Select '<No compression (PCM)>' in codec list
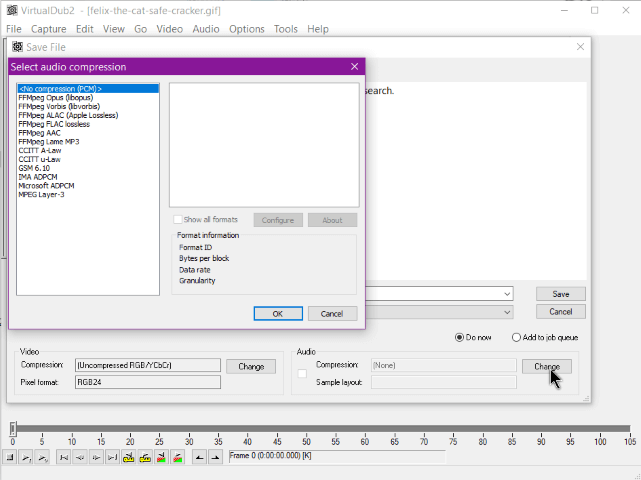Image resolution: width=641 pixels, height=480 pixels. 88,89
